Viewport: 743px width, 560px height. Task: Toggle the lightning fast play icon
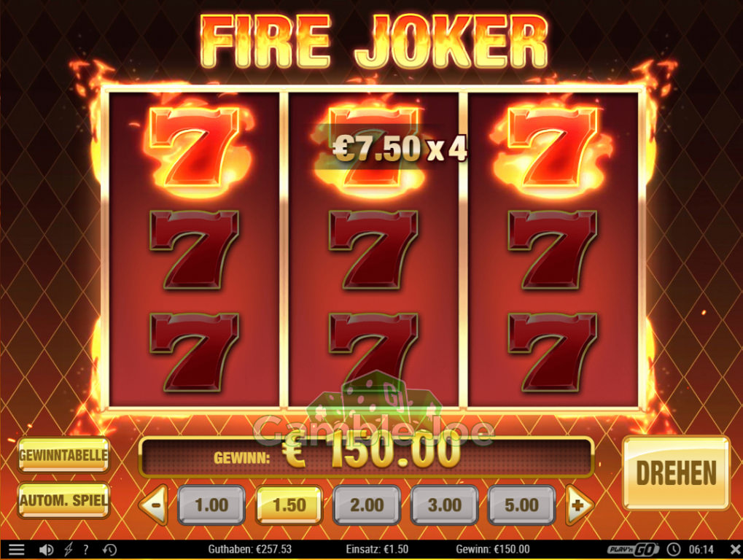tap(69, 550)
